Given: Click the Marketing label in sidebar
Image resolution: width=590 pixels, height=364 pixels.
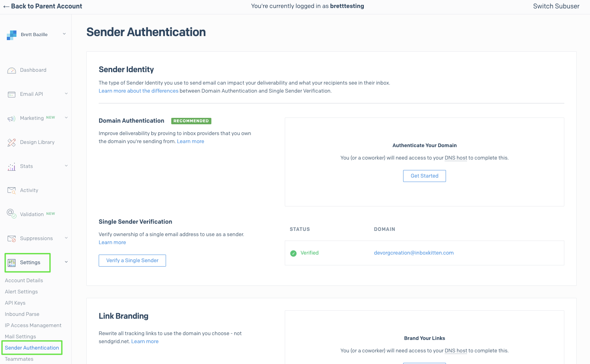Looking at the screenshot, I should coord(32,118).
